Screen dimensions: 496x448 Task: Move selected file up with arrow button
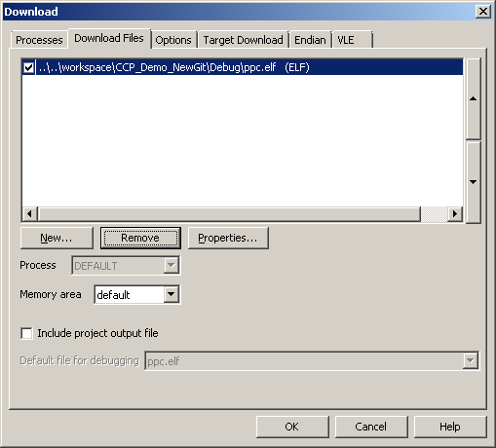point(474,99)
